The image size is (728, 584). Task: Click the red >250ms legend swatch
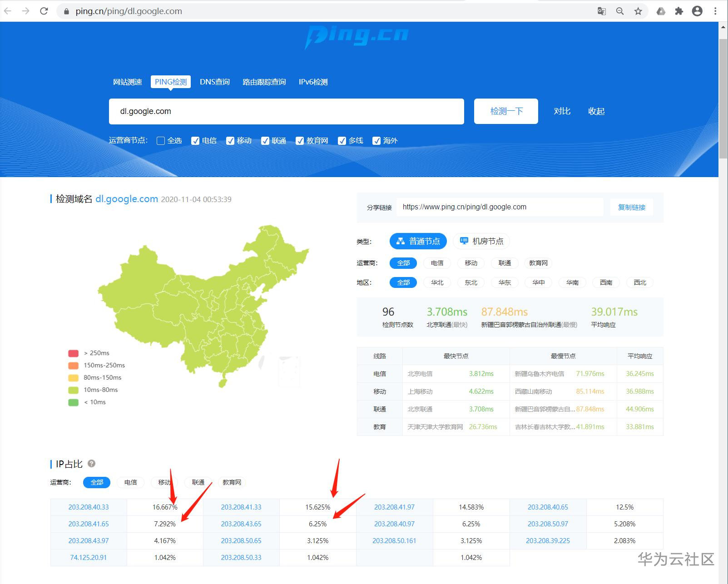[73, 353]
